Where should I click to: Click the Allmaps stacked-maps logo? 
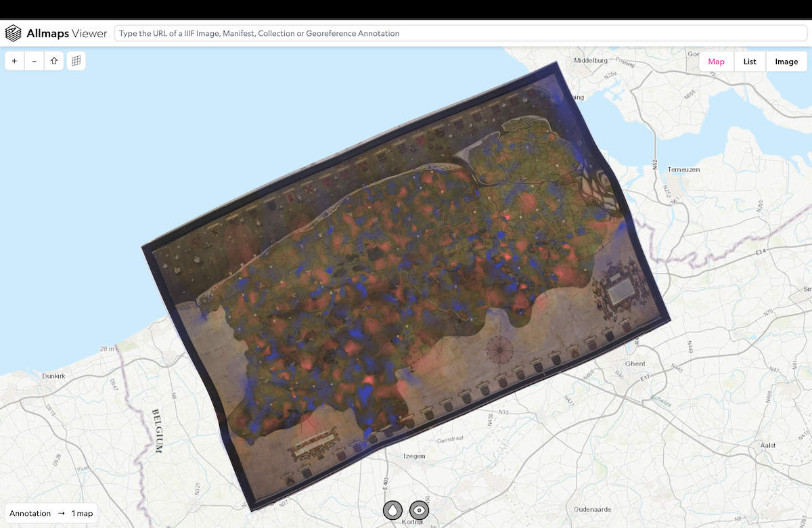tap(13, 33)
